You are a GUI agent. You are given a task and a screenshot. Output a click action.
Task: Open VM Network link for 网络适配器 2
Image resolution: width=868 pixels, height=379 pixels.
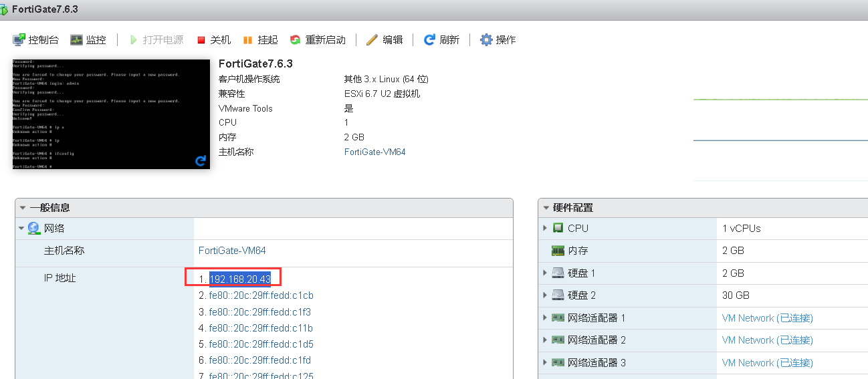click(768, 340)
